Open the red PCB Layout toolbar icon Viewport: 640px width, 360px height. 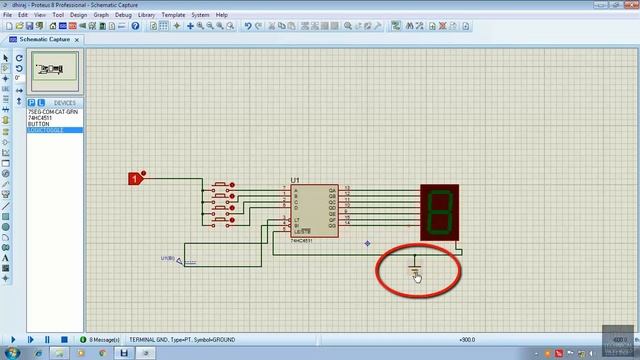pos(73,26)
